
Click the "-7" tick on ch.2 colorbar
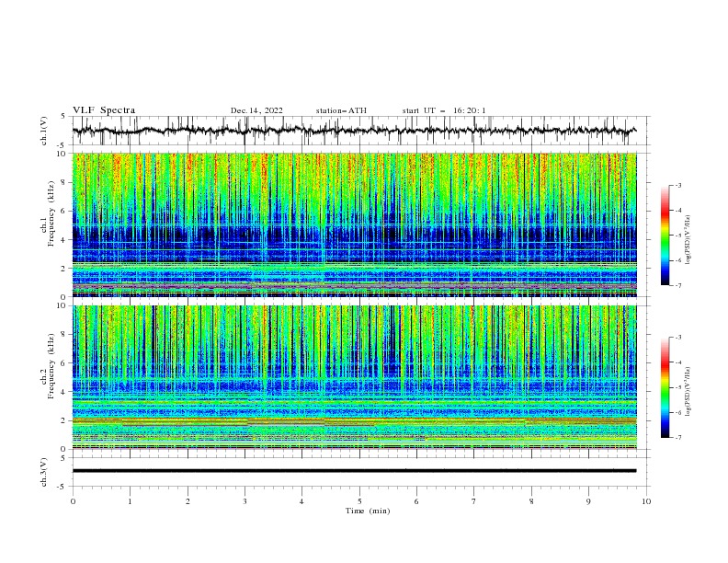coord(678,438)
